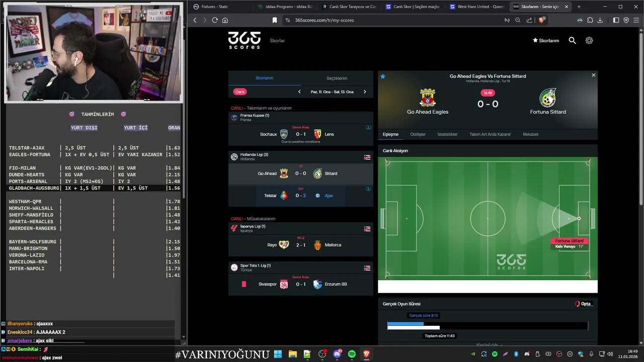Select the Dizilişler tab
The image size is (644, 362).
pos(418,134)
